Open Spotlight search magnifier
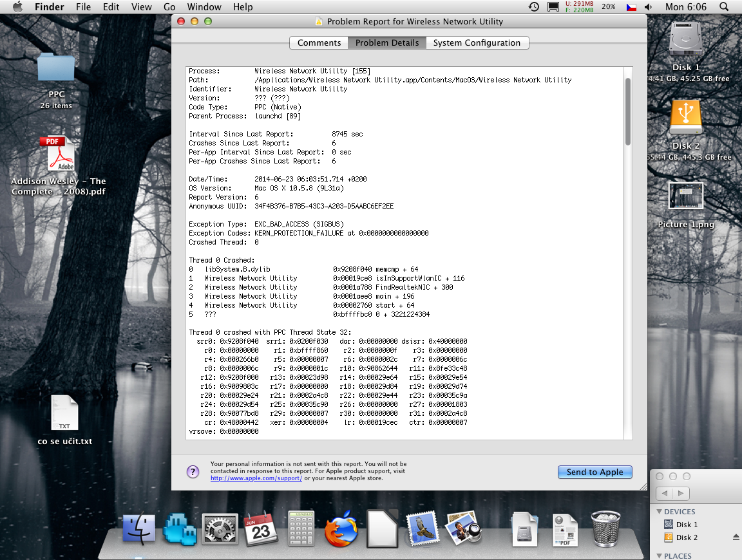 724,6
